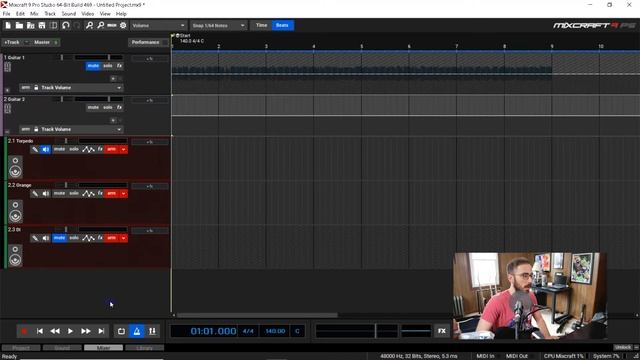
Task: Switch timeline to Time mode
Action: (261, 25)
